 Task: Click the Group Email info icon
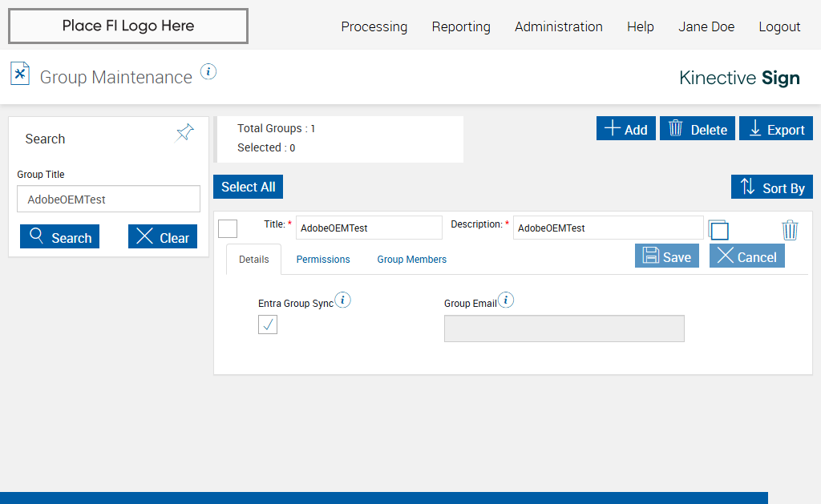point(506,300)
